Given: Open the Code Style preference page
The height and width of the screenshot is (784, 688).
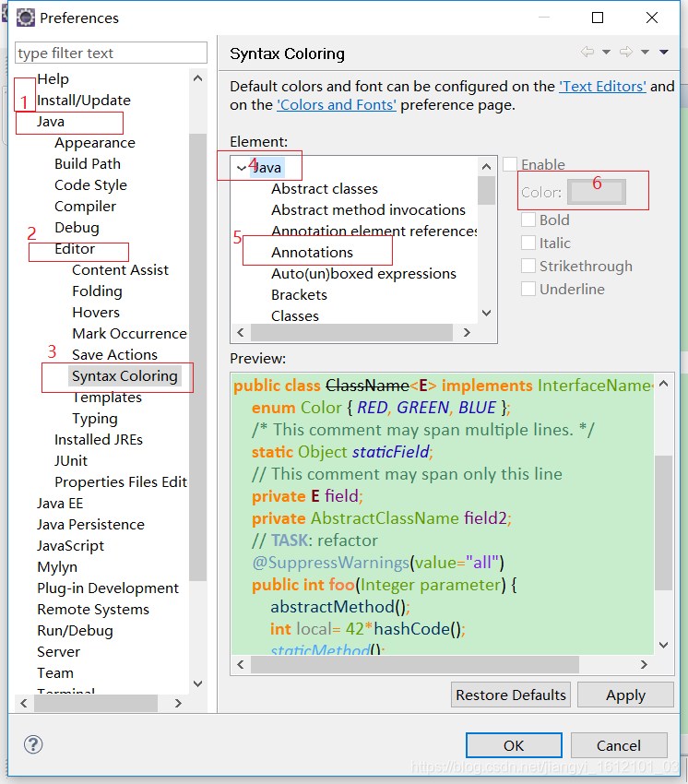Looking at the screenshot, I should click(x=90, y=185).
